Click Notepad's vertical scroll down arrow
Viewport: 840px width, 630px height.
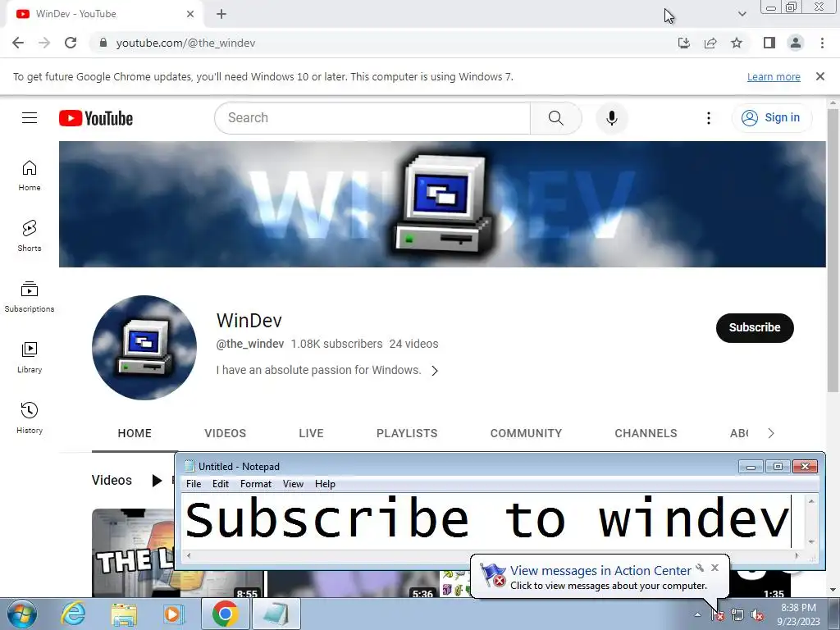(x=811, y=542)
